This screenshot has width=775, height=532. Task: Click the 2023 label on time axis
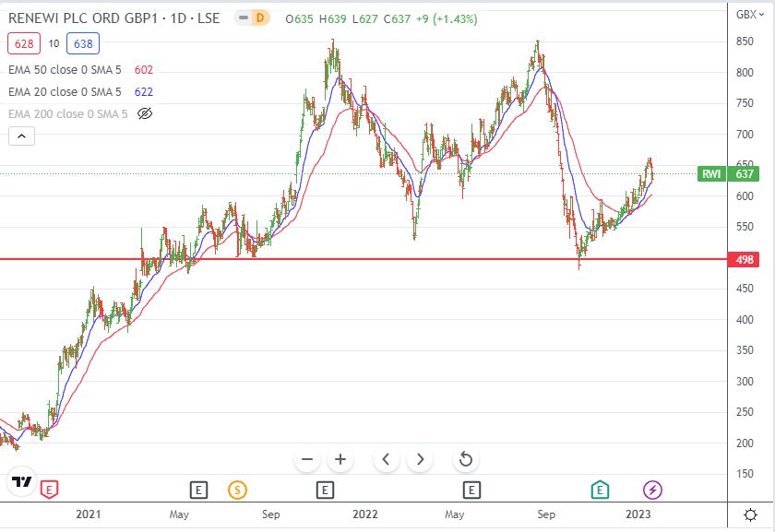638,514
